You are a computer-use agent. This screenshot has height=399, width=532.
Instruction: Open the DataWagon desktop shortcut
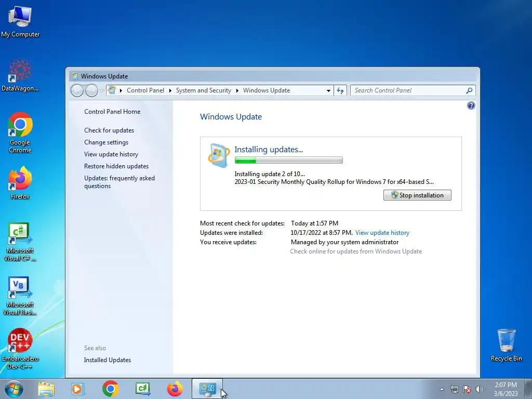[20, 75]
